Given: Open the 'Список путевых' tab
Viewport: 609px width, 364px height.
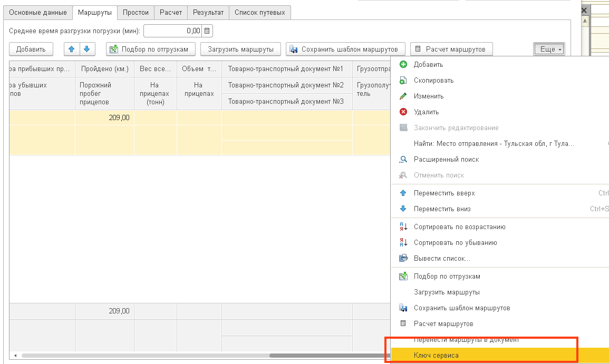Looking at the screenshot, I should [x=259, y=12].
